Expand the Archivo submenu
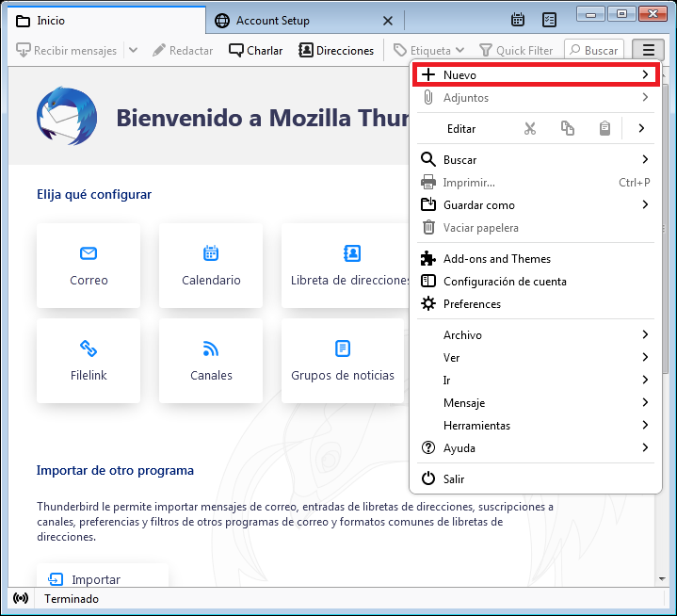The height and width of the screenshot is (616, 677). pyautogui.click(x=536, y=334)
